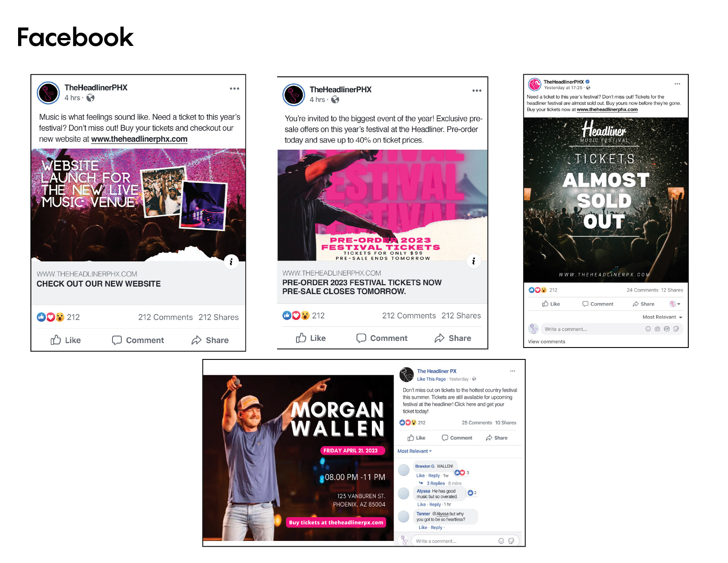Open options menu on pre-order post
The image size is (728, 563).
click(477, 91)
